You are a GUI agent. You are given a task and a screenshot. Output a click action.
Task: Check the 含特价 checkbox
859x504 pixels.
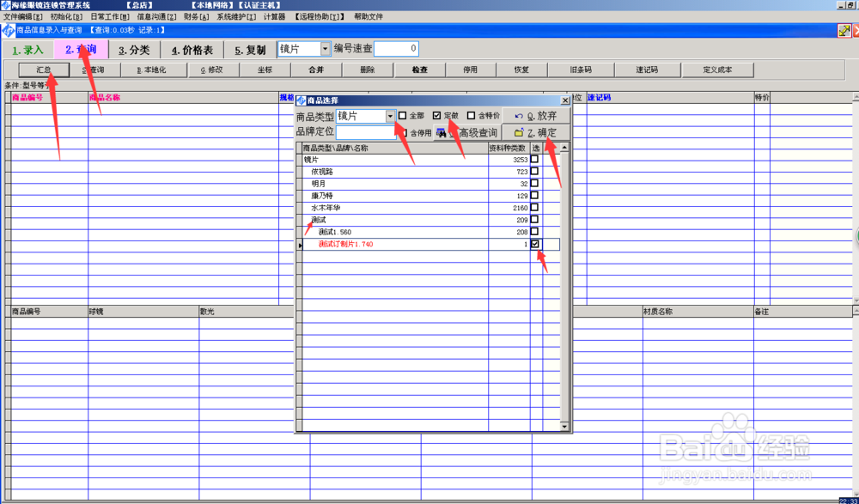[x=471, y=116]
